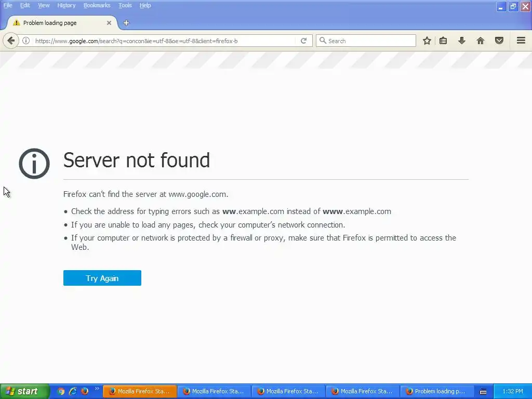Click the Server not found heading
The image size is (532, 399).
(x=137, y=160)
